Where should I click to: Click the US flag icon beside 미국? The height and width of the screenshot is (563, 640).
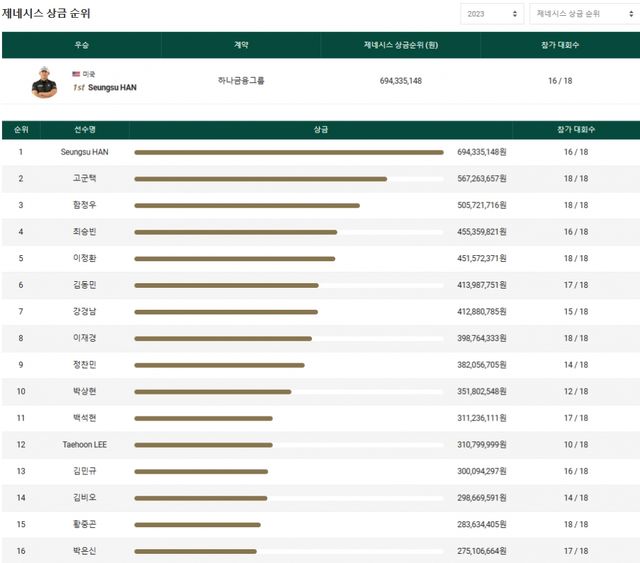[x=76, y=74]
